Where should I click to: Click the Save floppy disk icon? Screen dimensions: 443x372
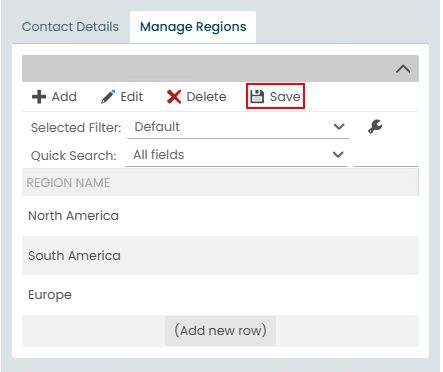[257, 97]
